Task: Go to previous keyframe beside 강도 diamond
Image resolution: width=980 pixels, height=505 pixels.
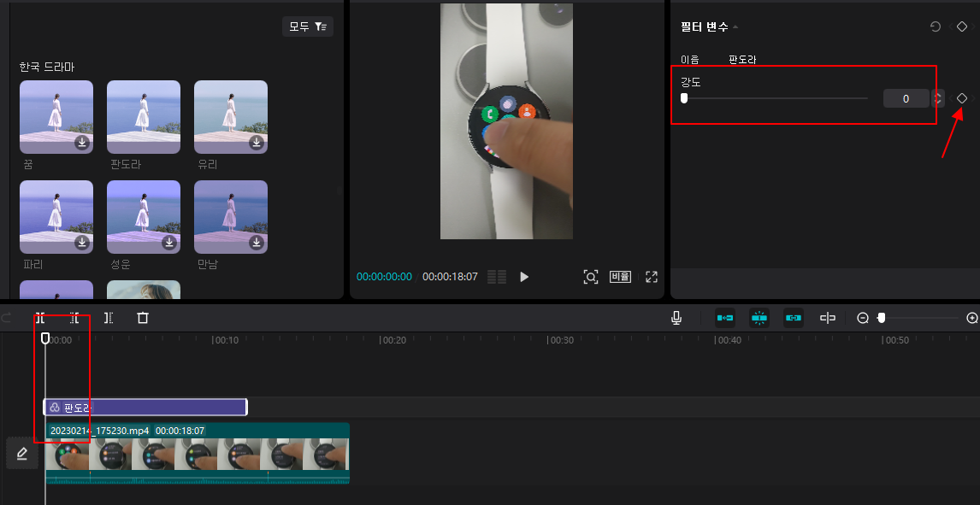Action: point(951,98)
